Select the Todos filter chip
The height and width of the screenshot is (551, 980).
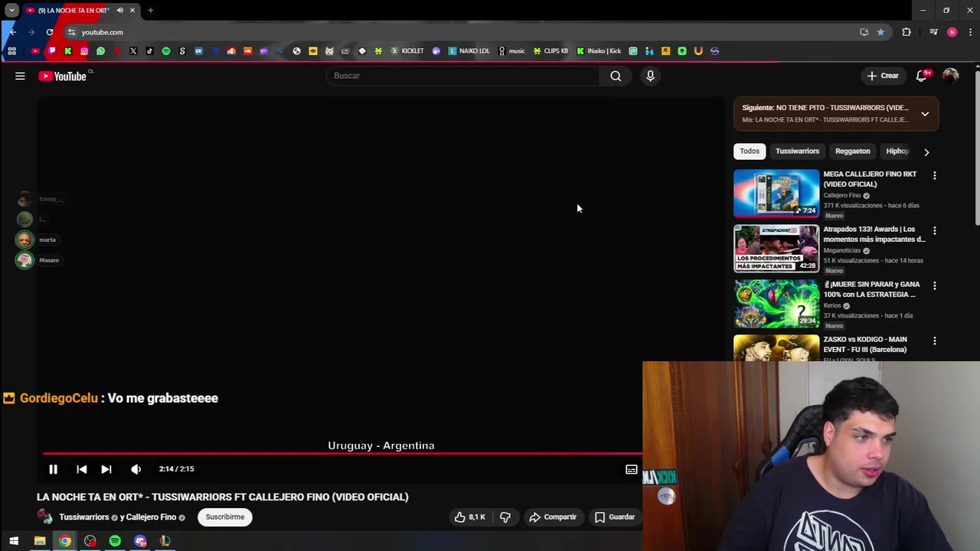click(x=750, y=152)
